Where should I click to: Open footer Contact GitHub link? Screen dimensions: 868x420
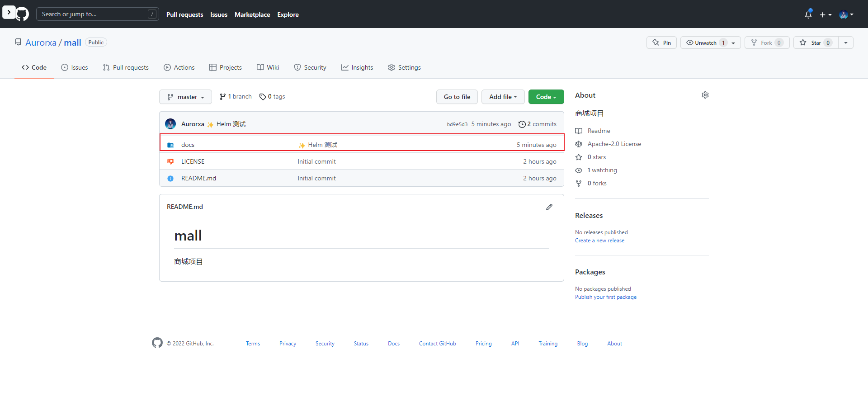[437, 344]
